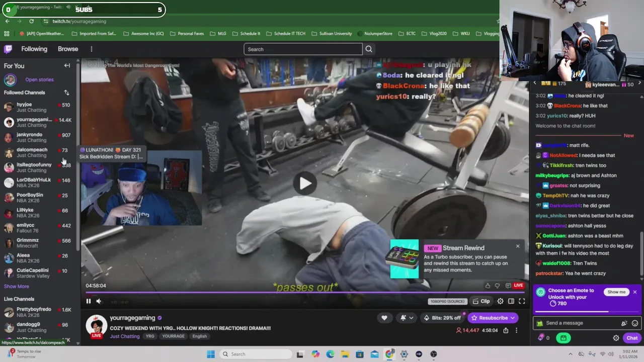Screen dimensions: 644x362
Task: Open the MLG bookmark folder
Action: point(217,34)
